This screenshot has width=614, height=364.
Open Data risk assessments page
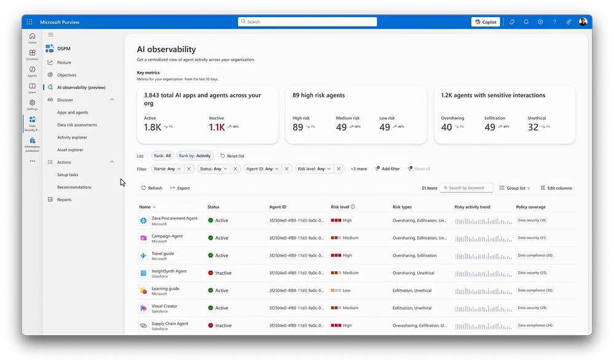[77, 125]
